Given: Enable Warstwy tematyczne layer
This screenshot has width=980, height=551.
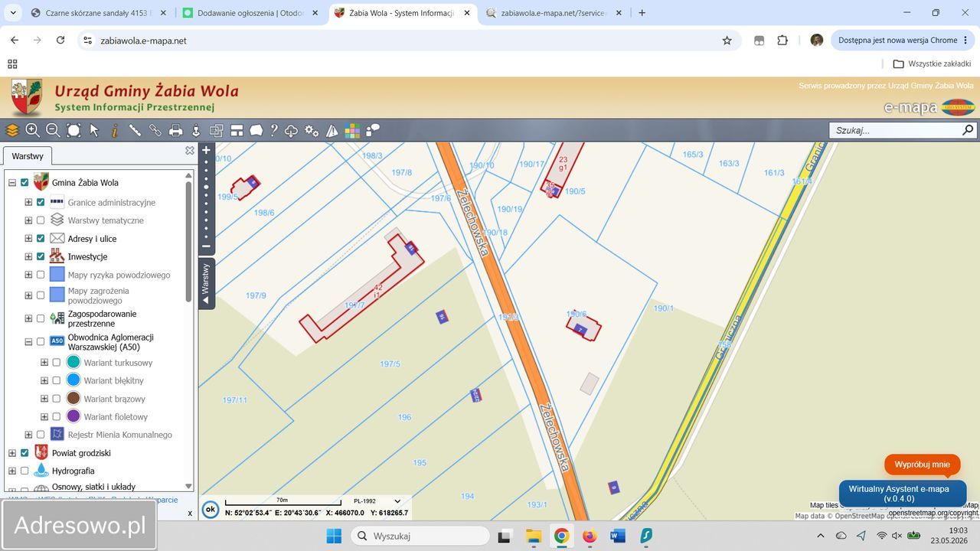Looking at the screenshot, I should point(41,220).
